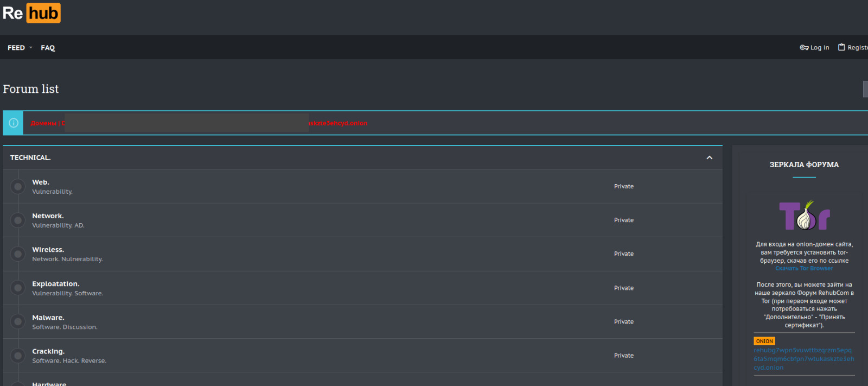868x386 pixels.
Task: Click the info icon in notice banner
Action: coord(14,123)
